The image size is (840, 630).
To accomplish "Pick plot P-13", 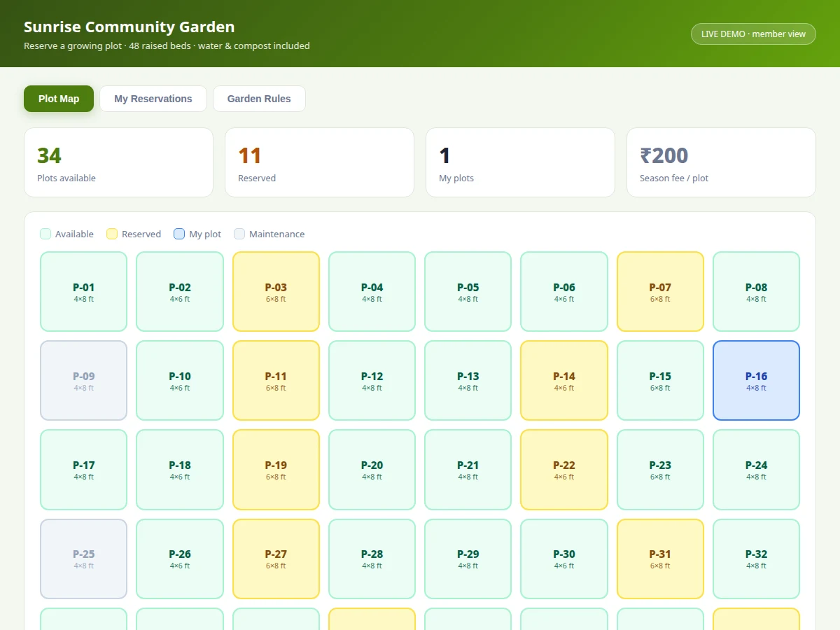I will [x=468, y=381].
